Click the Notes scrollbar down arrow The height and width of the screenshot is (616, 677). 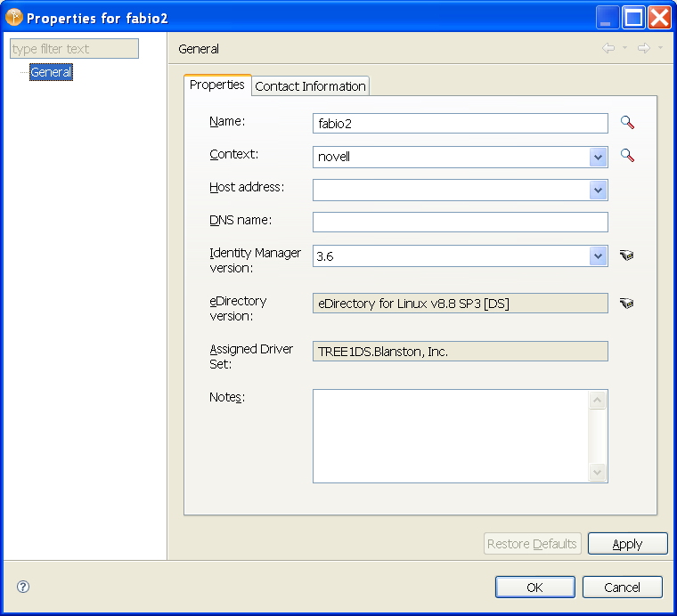click(x=598, y=472)
